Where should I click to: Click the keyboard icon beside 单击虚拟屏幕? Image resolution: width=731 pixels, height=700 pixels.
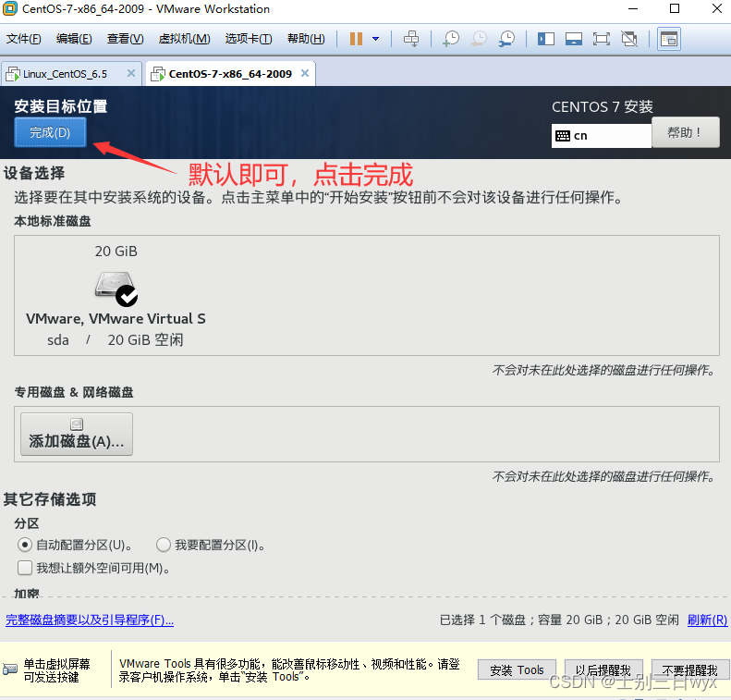click(9, 669)
